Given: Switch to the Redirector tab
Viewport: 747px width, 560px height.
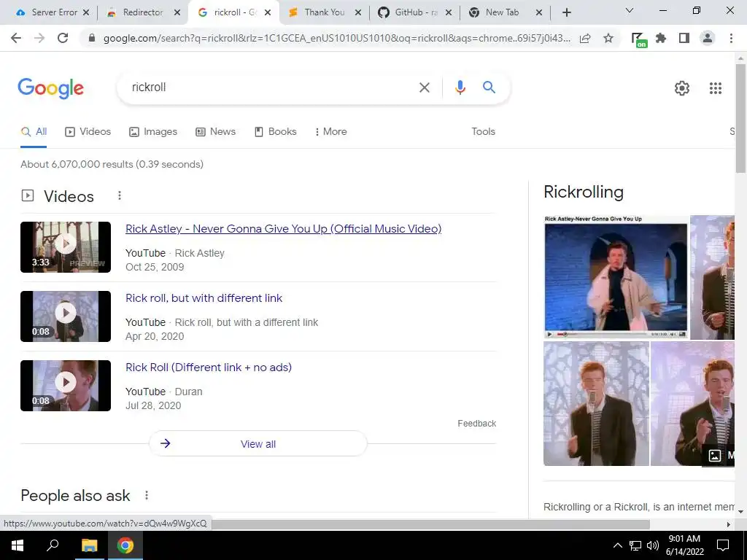Looking at the screenshot, I should (x=142, y=12).
